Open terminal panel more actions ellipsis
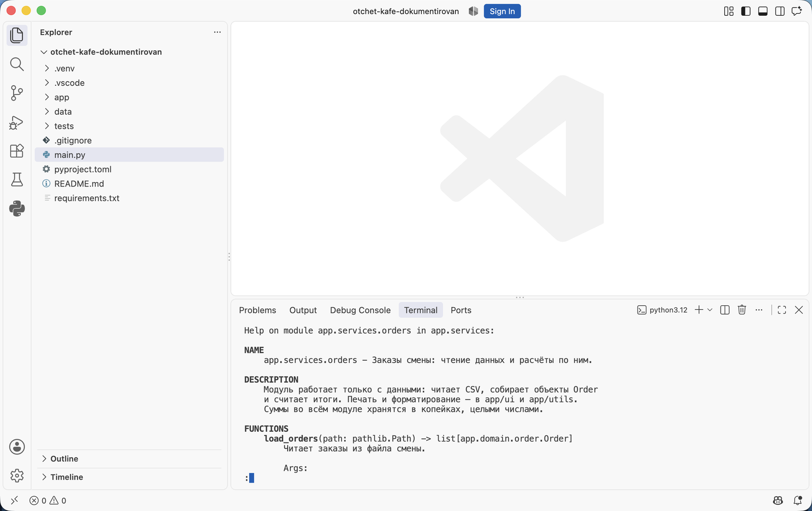This screenshot has height=511, width=812. [x=759, y=310]
